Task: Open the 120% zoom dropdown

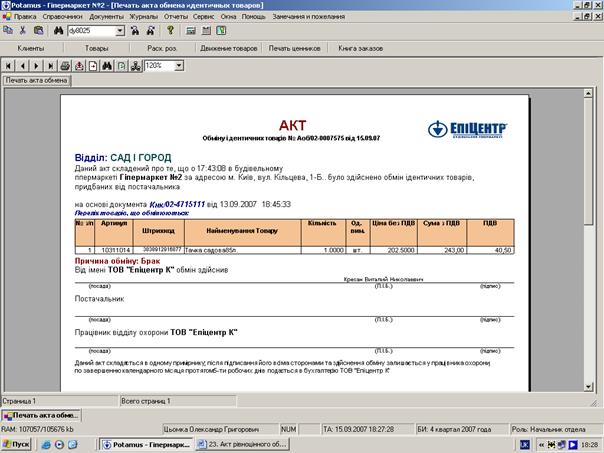Action: tap(179, 65)
